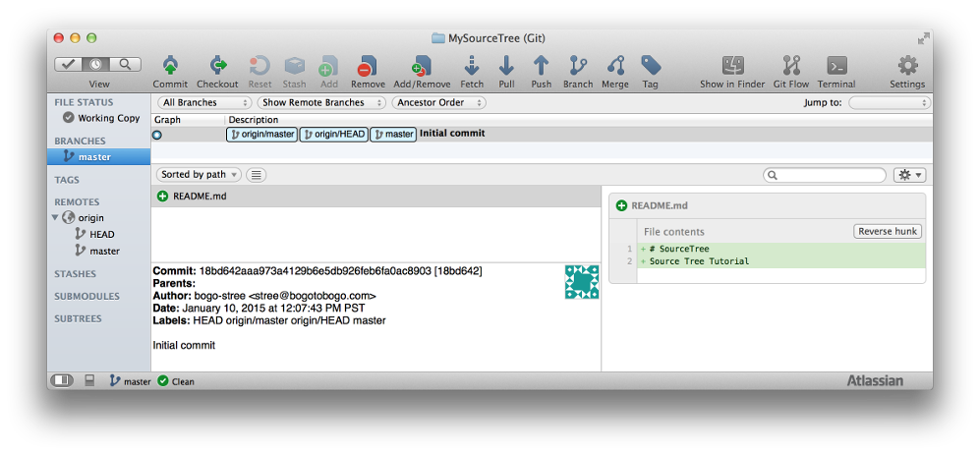Click the SUBMODULES section header
This screenshot has height=455, width=980.
click(x=86, y=296)
